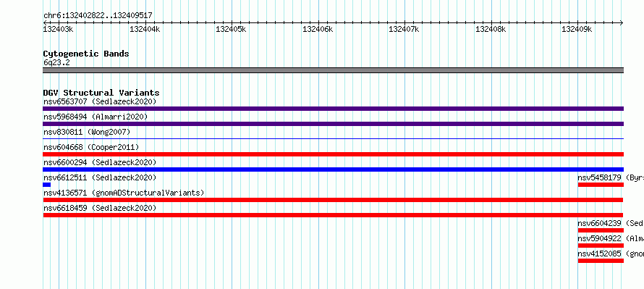
Task: Click the 132404k ruler tick label
Action: point(145,29)
